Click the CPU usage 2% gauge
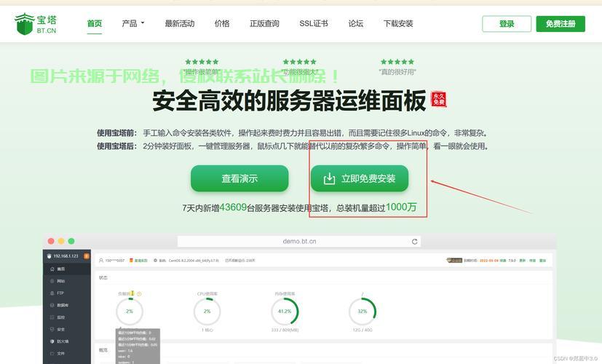Screen dimensions: 602x364 [207, 312]
